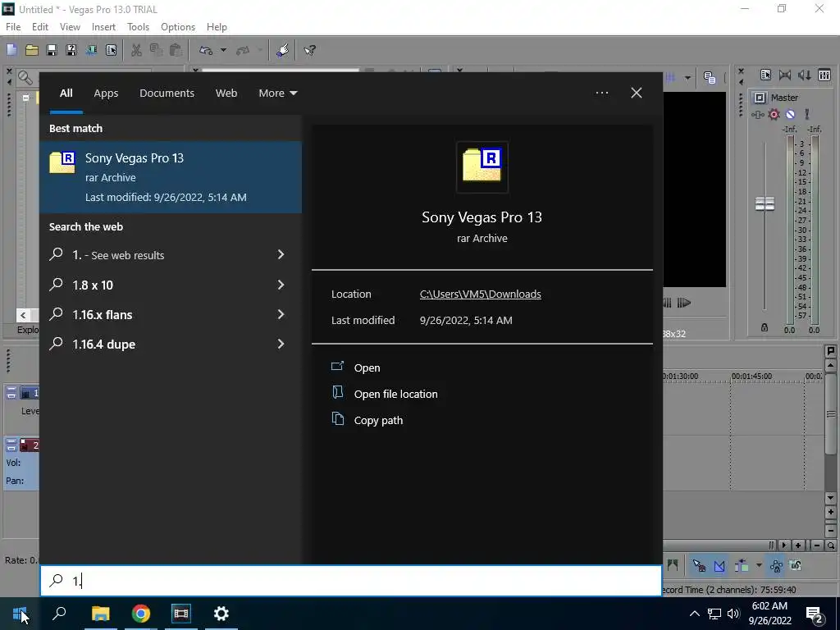Open the Undo history dropdown arrow
Screen dimensions: 840x630
[223, 50]
